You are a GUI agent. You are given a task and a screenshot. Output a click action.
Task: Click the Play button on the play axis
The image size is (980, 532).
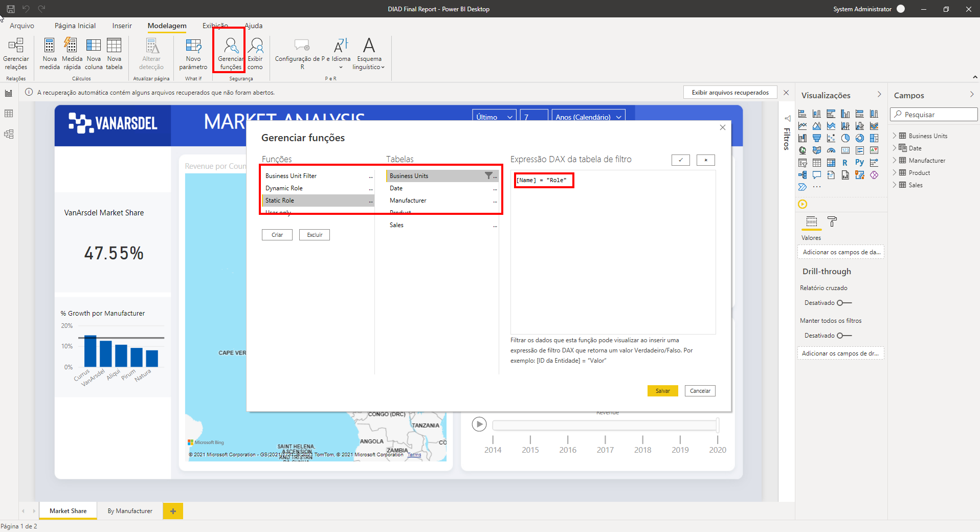(479, 424)
